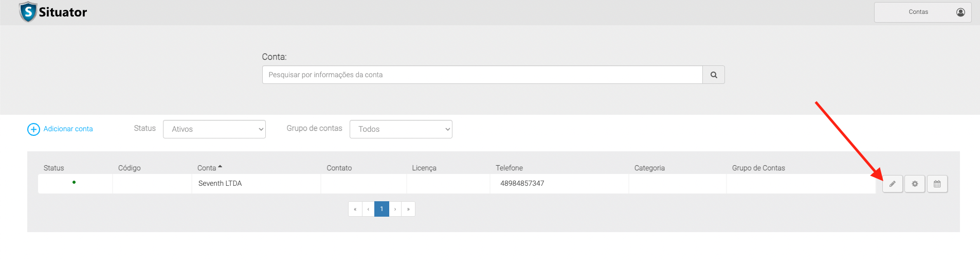This screenshot has width=980, height=263.
Task: Go to the previous page arrow
Action: [368, 209]
